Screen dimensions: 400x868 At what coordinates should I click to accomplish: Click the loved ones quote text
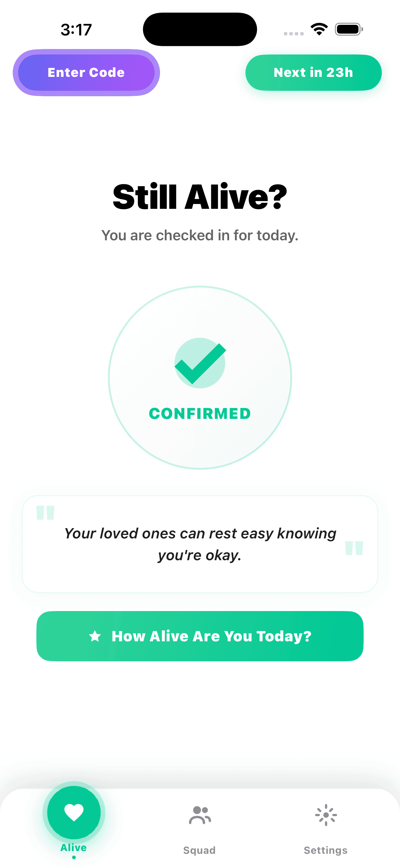pyautogui.click(x=200, y=544)
